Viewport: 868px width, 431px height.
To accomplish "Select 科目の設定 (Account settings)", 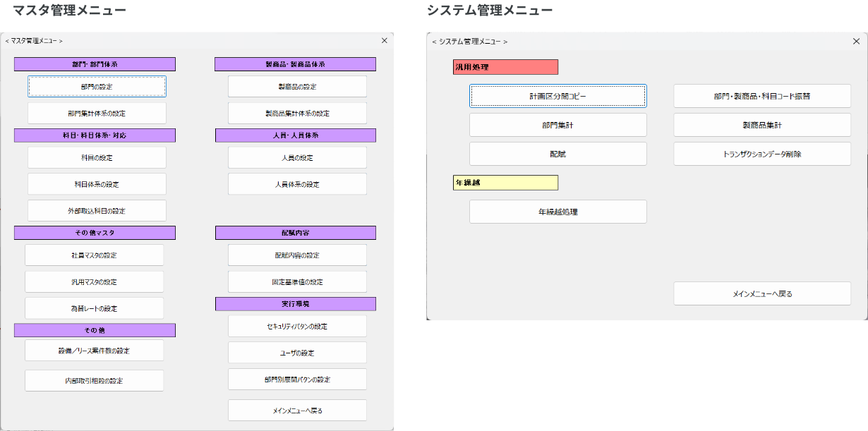I will (x=95, y=157).
